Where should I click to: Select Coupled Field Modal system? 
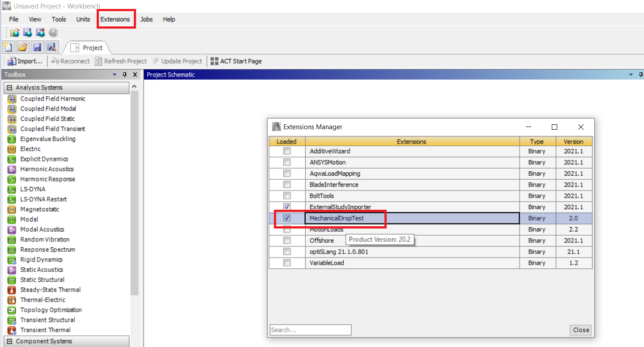click(48, 109)
